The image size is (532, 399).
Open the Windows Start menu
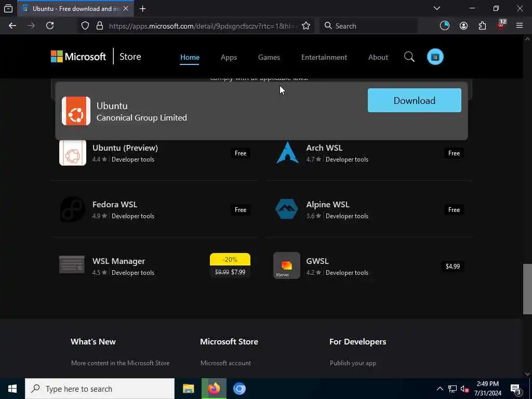[12, 389]
